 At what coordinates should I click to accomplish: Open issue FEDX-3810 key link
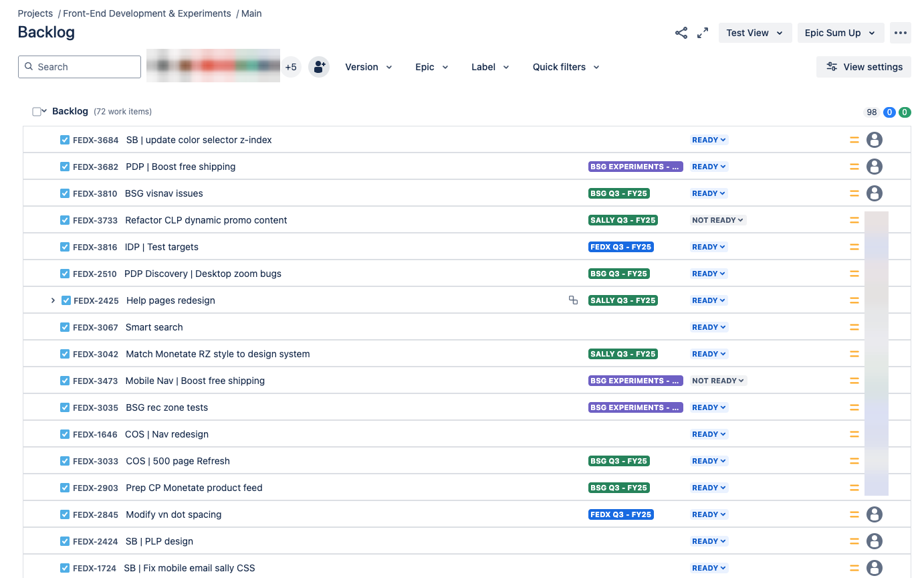point(95,193)
